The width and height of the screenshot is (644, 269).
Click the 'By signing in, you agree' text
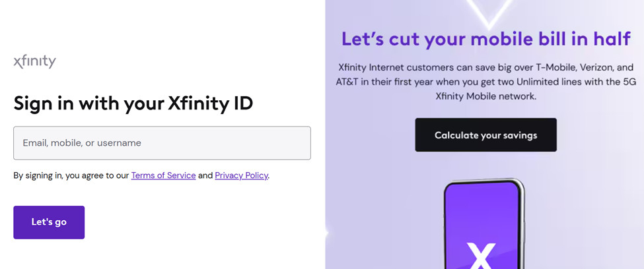(71, 175)
